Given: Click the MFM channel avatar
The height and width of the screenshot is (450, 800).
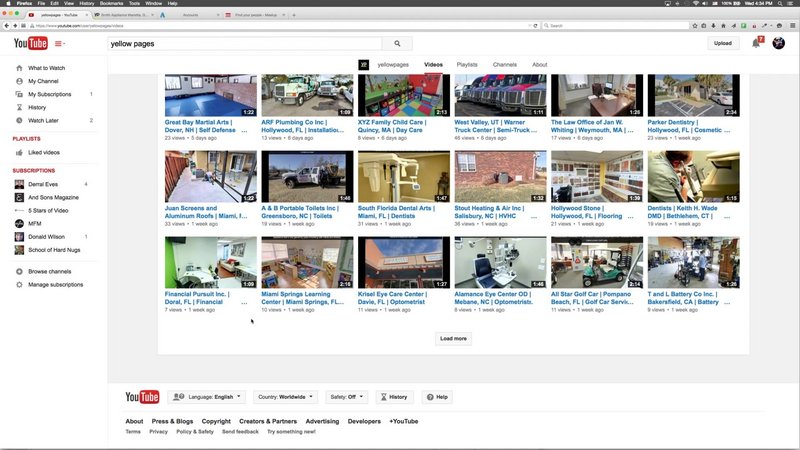Looking at the screenshot, I should click(x=19, y=223).
